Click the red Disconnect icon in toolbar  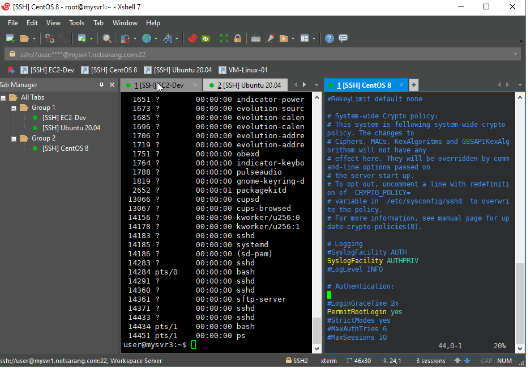[x=50, y=38]
